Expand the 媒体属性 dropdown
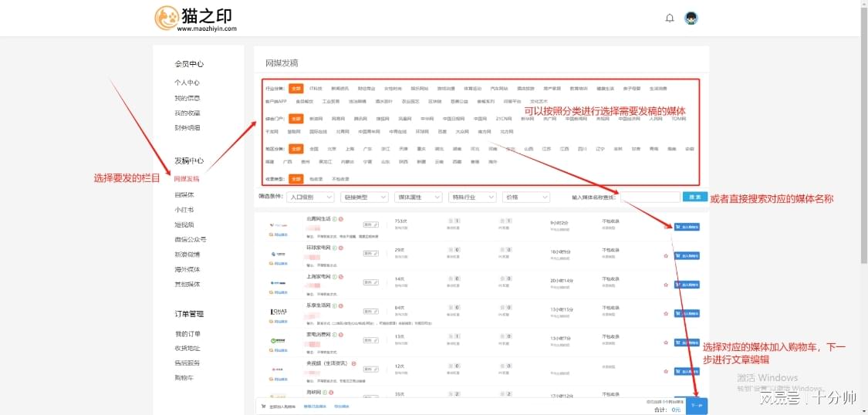Viewport: 868px width, 415px height. coord(418,197)
